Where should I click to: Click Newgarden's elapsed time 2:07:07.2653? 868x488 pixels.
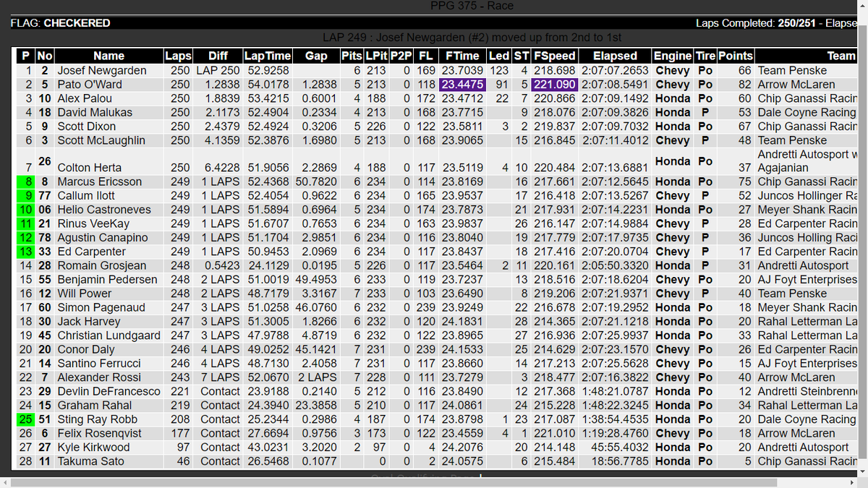(x=615, y=71)
